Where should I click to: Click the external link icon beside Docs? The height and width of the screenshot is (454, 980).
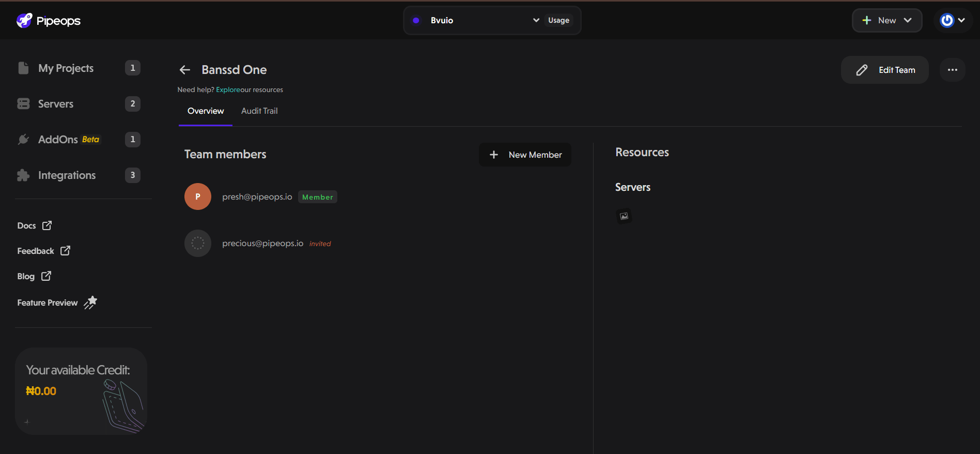(47, 225)
